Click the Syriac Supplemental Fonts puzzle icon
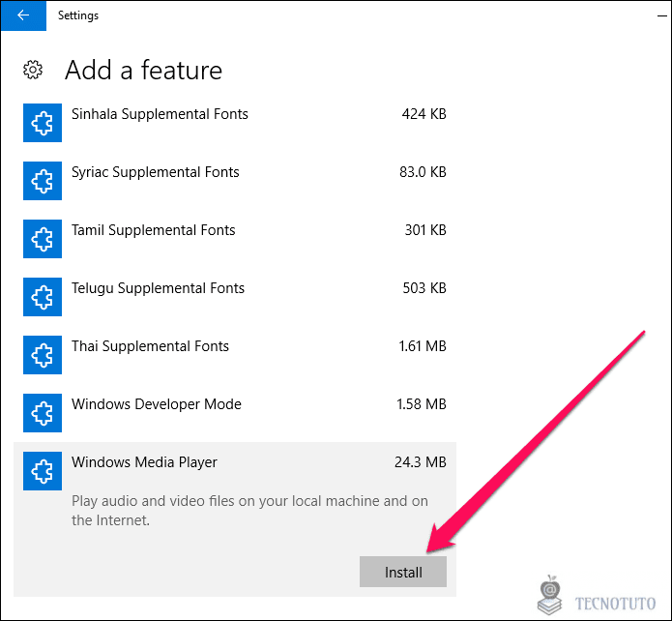The image size is (672, 621). 43,181
